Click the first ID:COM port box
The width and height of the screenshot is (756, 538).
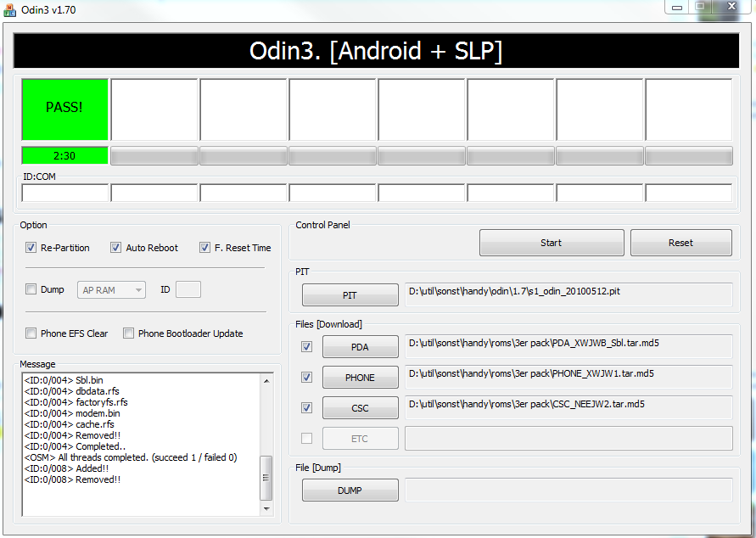pyautogui.click(x=65, y=193)
